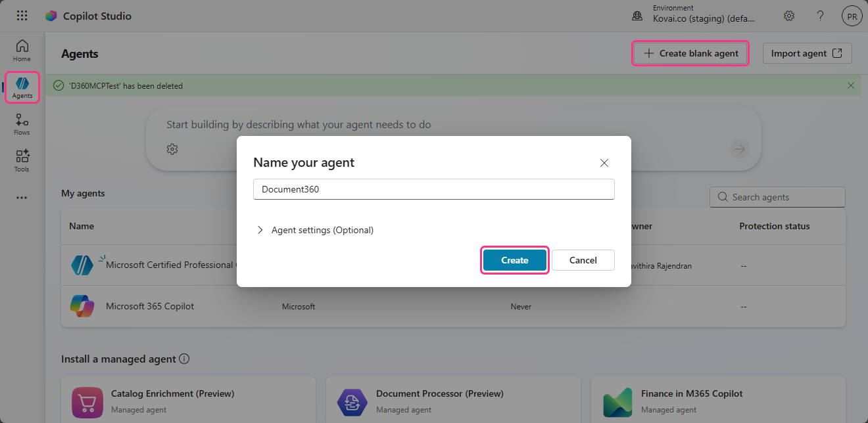The image size is (868, 423).
Task: Open the Tools section in the sidebar
Action: click(x=22, y=160)
